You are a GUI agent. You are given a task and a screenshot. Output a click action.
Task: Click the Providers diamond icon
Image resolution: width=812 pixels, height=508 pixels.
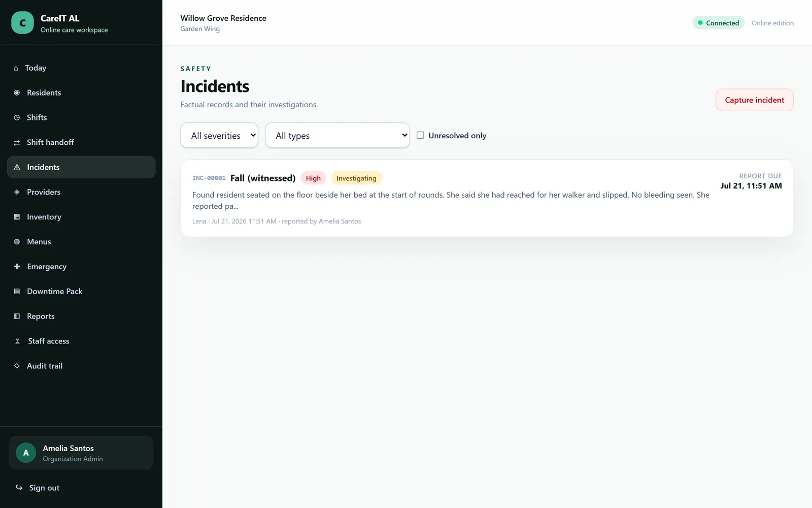17,192
